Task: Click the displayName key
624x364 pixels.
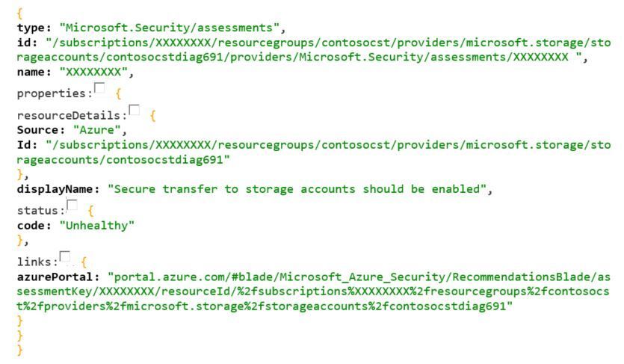Action: [58, 189]
